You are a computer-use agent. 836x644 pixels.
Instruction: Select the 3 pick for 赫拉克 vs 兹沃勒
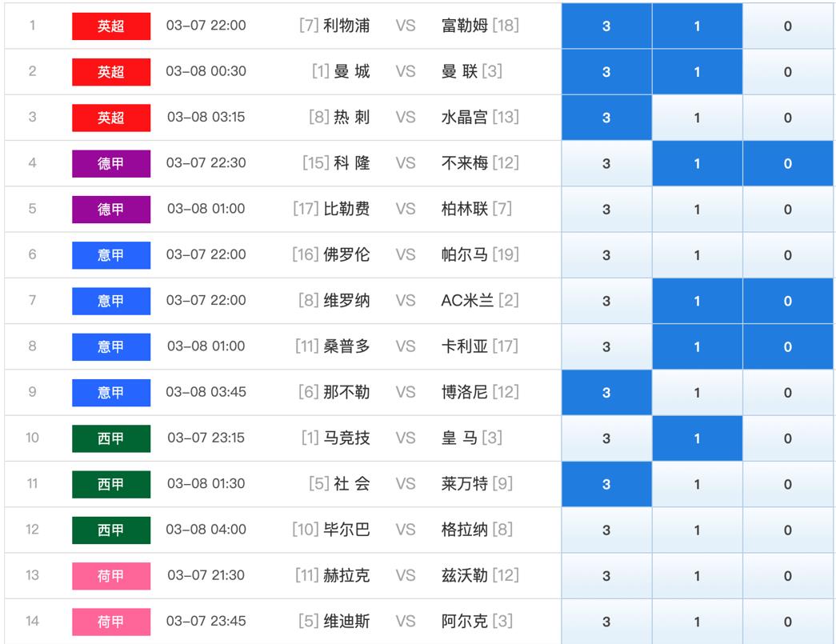[606, 576]
